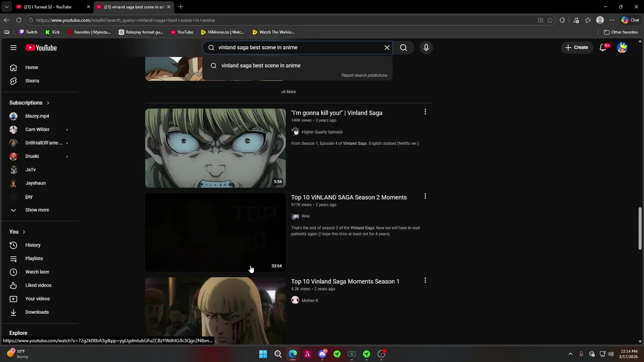
Task: Open Mother K channel
Action: tap(310, 301)
